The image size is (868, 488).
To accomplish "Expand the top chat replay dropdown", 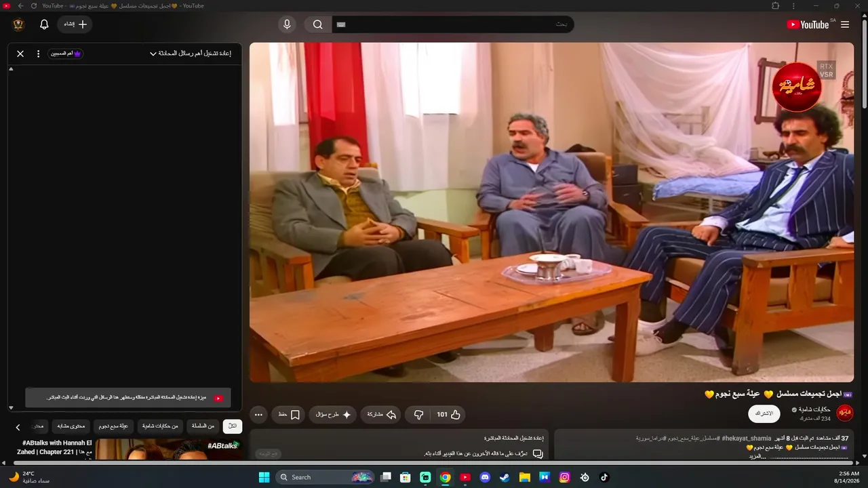I will pos(191,54).
